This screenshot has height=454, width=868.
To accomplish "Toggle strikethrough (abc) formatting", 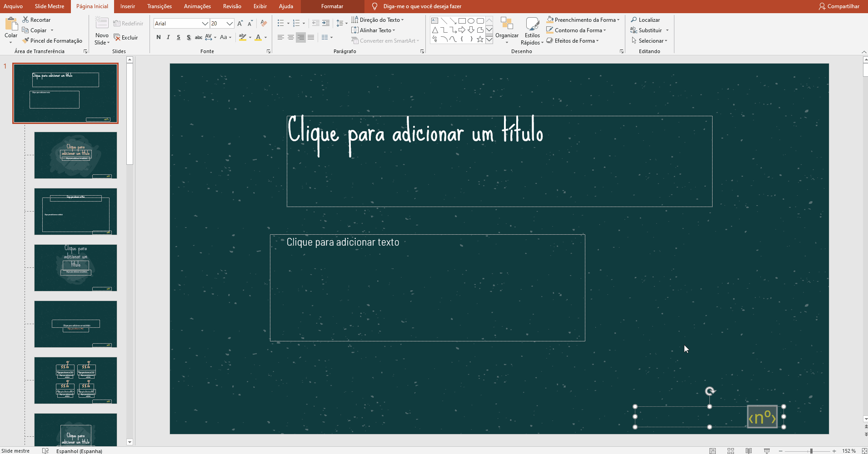I will (x=199, y=37).
